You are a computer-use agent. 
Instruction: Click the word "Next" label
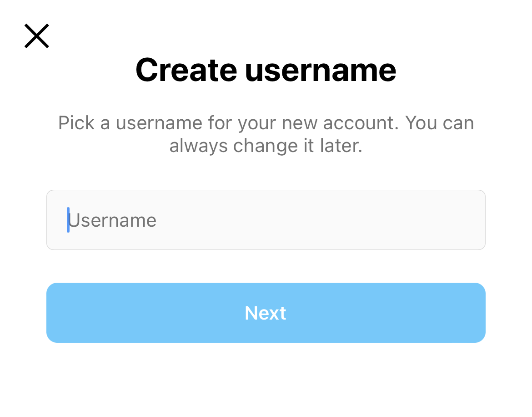point(266,313)
